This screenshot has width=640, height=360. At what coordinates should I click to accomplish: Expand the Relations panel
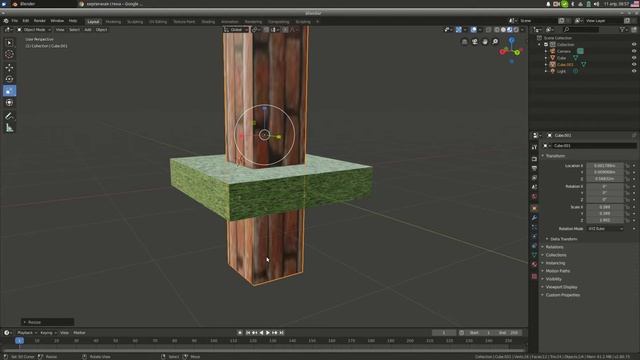click(554, 247)
